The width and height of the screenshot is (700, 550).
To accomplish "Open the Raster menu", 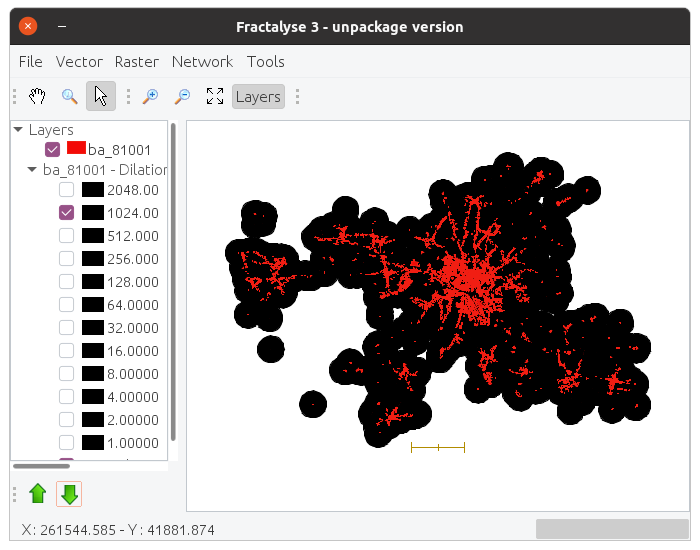I will pyautogui.click(x=137, y=62).
